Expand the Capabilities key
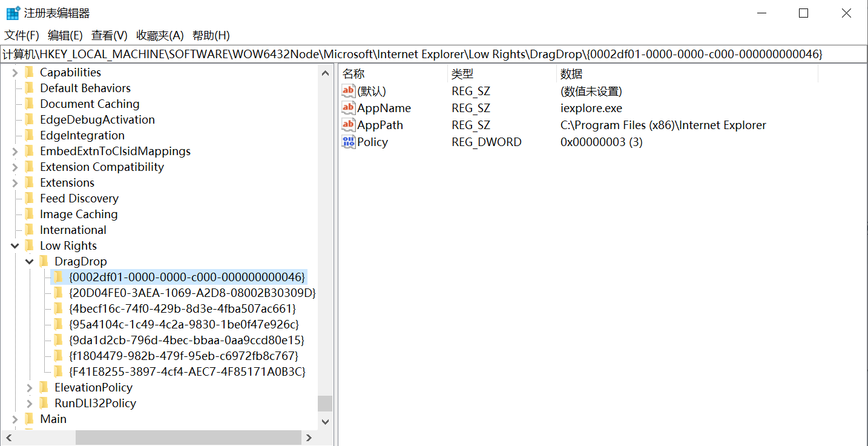The image size is (868, 446). [15, 73]
